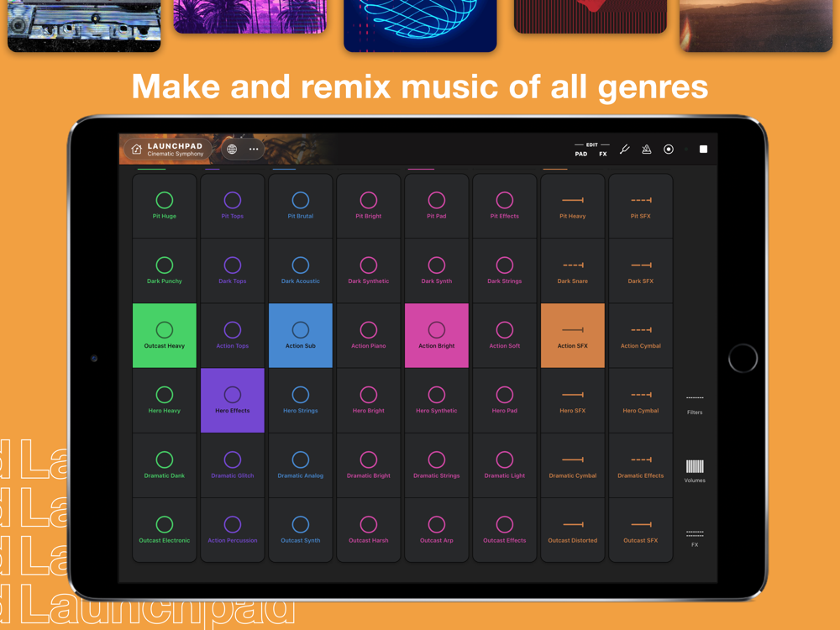Screen dimensions: 840x630
Task: Stop the active Action Bright pad
Action: [x=437, y=335]
